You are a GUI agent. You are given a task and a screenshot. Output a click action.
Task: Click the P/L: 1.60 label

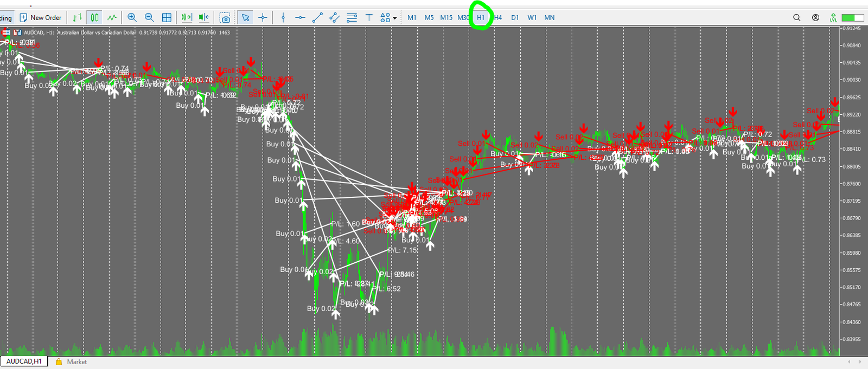click(x=345, y=224)
